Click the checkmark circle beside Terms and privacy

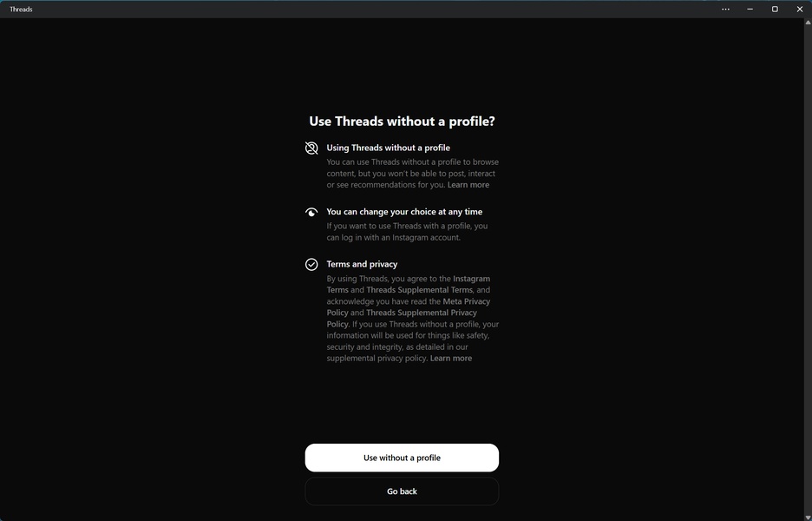coord(311,264)
